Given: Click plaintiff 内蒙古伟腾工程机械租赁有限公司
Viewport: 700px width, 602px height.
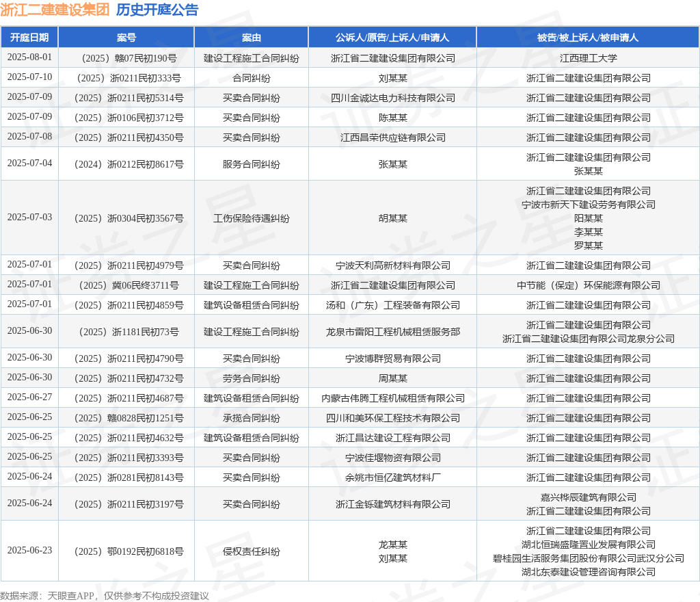Looking at the screenshot, I should coord(393,398).
